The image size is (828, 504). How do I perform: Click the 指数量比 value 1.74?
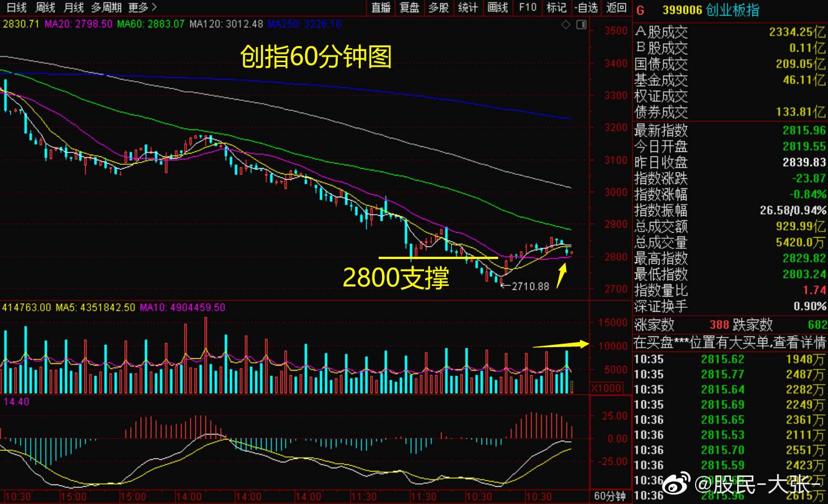(815, 290)
